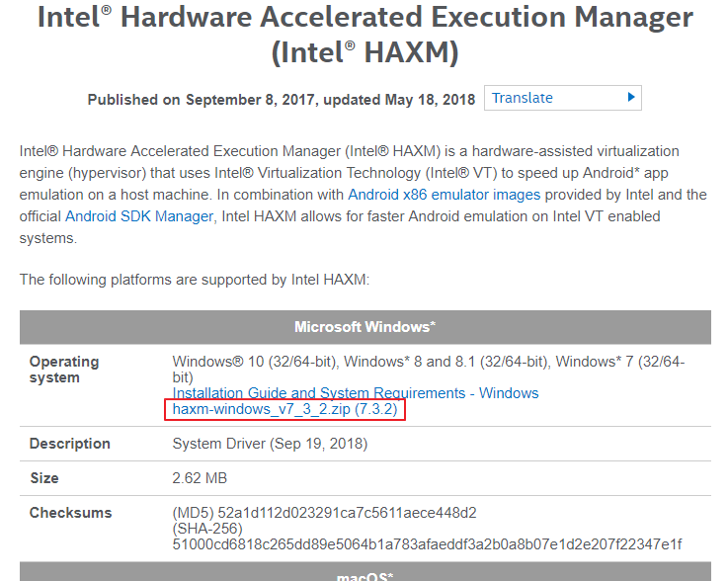The width and height of the screenshot is (728, 581).
Task: Open the Translate dropdown
Action: click(562, 98)
